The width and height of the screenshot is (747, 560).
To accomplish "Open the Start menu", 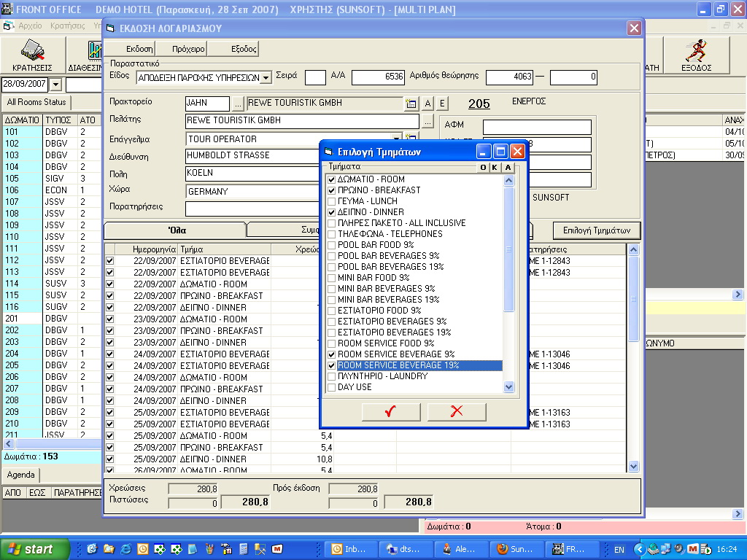I will [x=34, y=549].
